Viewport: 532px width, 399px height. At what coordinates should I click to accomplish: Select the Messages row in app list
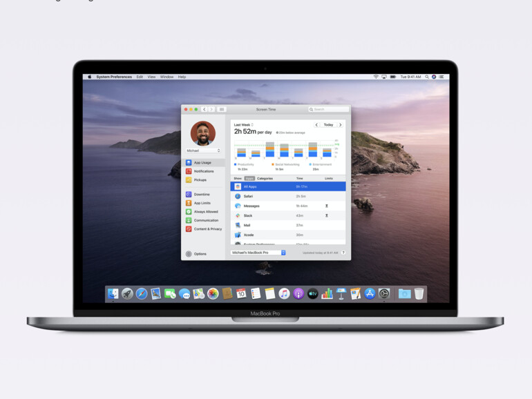288,206
